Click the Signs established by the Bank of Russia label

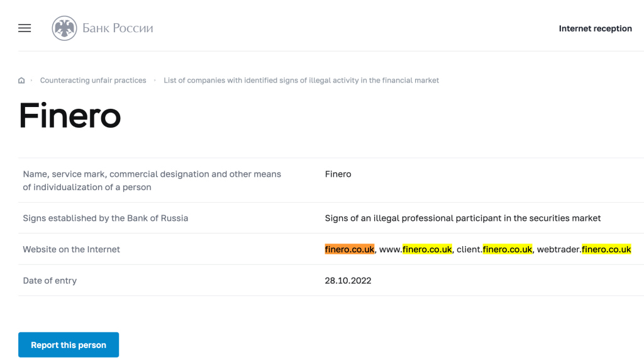[106, 218]
